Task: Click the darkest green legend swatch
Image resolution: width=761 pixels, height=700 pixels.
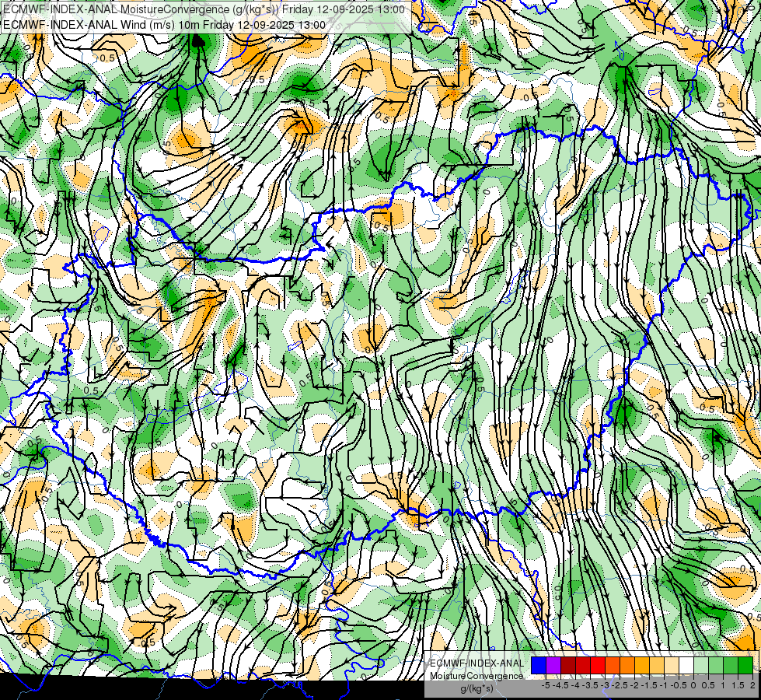Action: 745,666
